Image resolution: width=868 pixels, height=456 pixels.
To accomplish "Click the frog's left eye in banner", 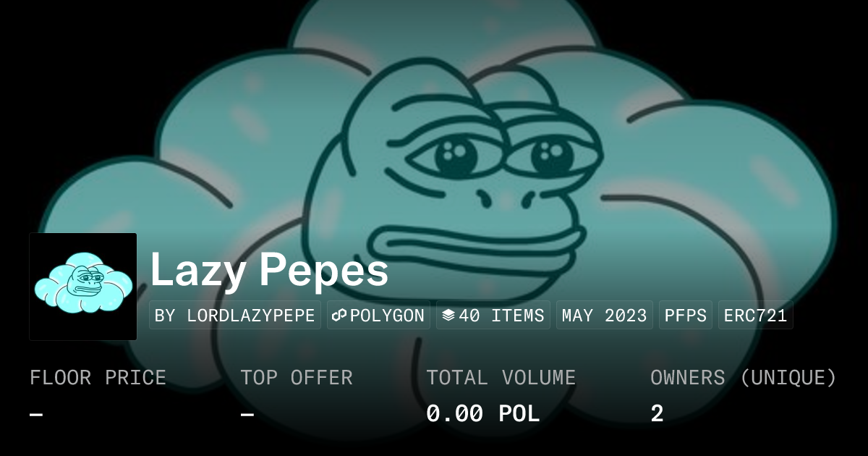I will [x=454, y=153].
